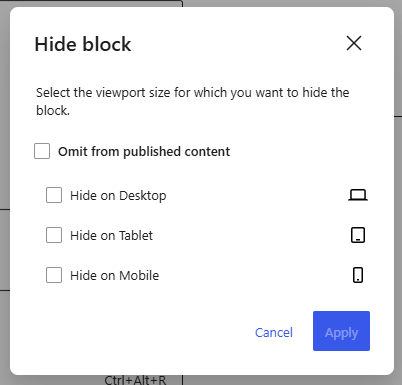Click the 'Hide on Tablet' label text
402x385 pixels.
(111, 235)
